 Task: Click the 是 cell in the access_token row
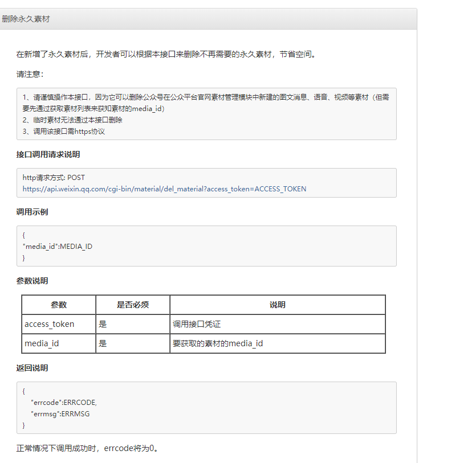click(133, 324)
